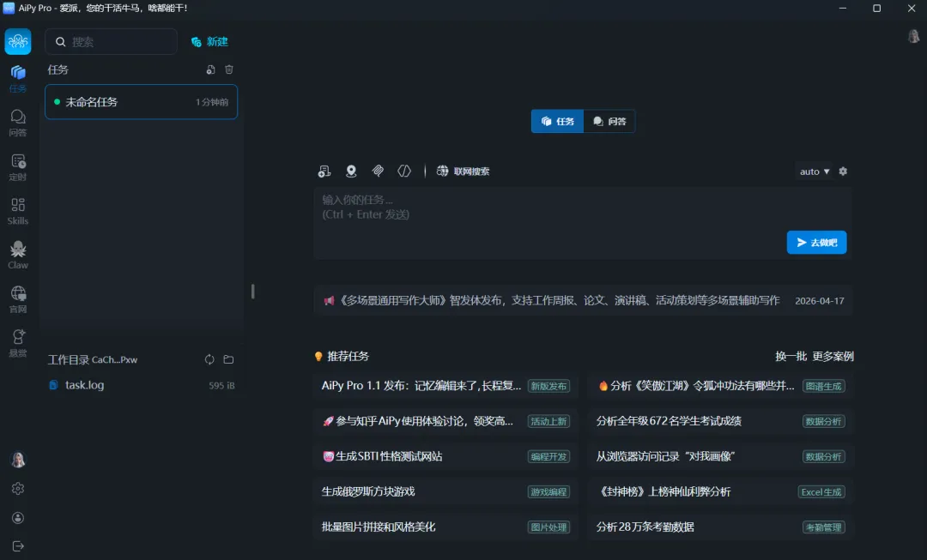This screenshot has width=927, height=560.
Task: Click the trash icon in the 任务 header
Action: click(229, 69)
